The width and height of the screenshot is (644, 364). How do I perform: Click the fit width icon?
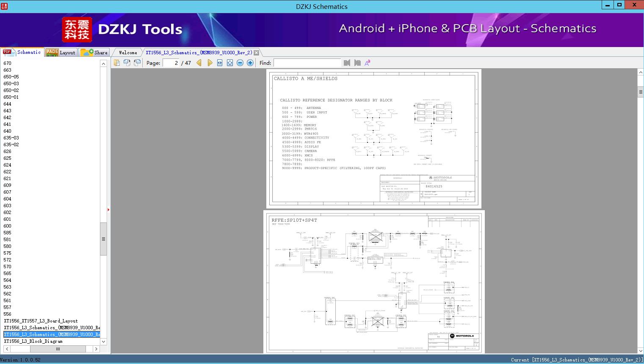(x=220, y=63)
